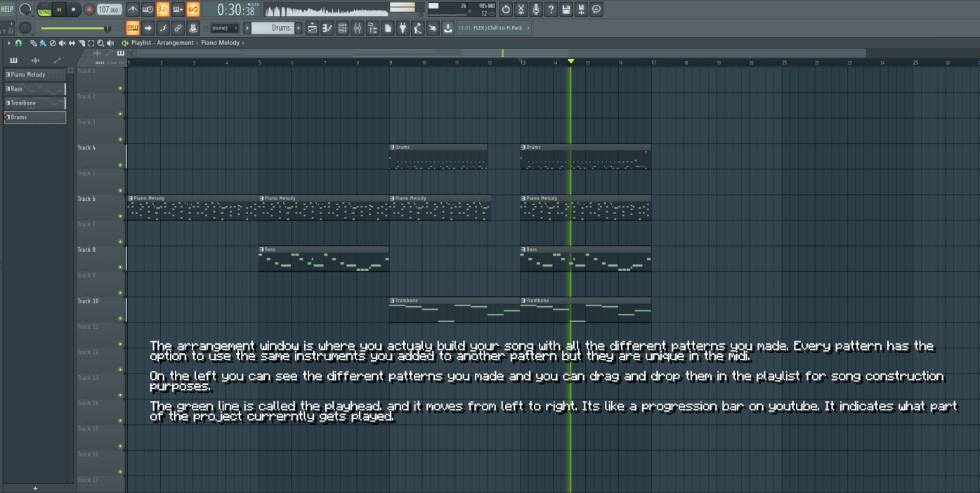Toggle the 3.2.1 countdown before recording
980x493 pixels.
coord(163,9)
